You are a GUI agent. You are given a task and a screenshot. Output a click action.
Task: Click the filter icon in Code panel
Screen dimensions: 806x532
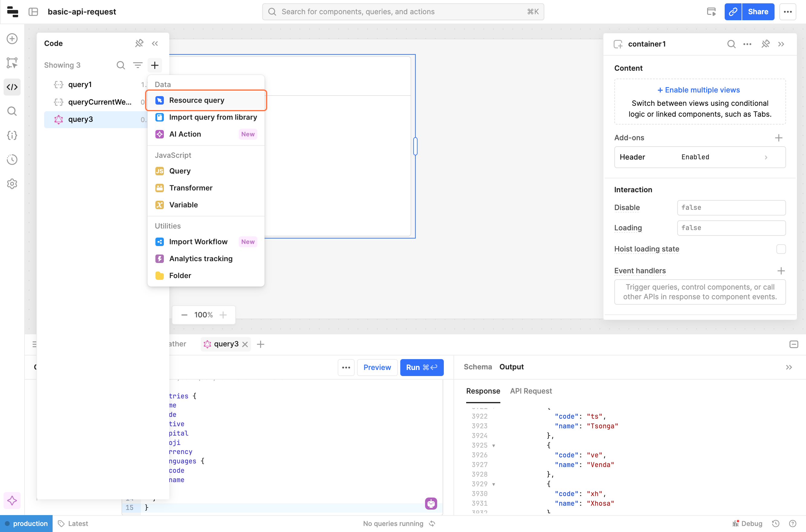138,65
